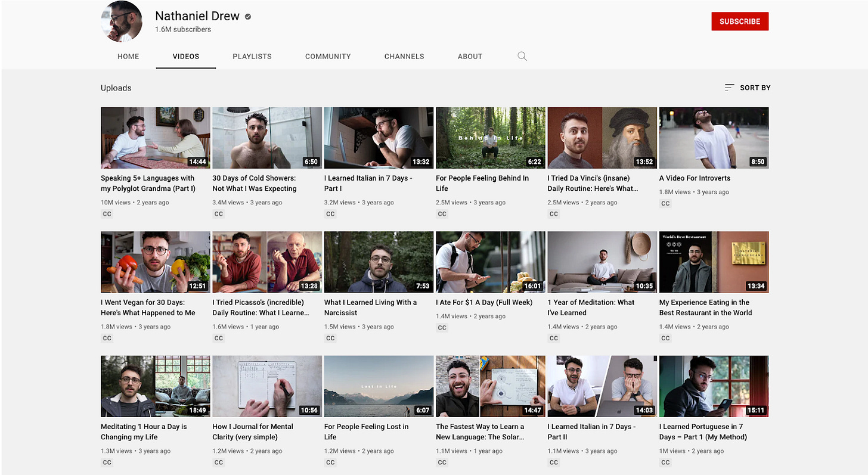The image size is (868, 475).
Task: Click the journal notebook thumbnail with 10:56 duration
Action: click(x=267, y=386)
